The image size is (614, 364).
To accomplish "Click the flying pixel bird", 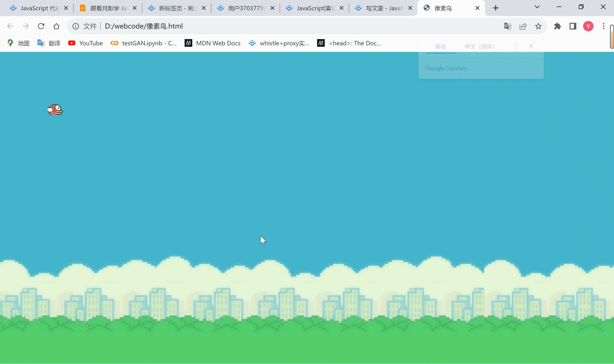I will (x=55, y=110).
